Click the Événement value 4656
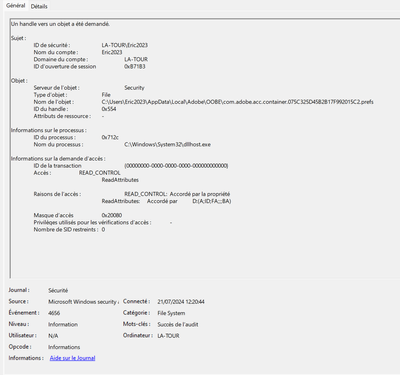 (x=54, y=313)
